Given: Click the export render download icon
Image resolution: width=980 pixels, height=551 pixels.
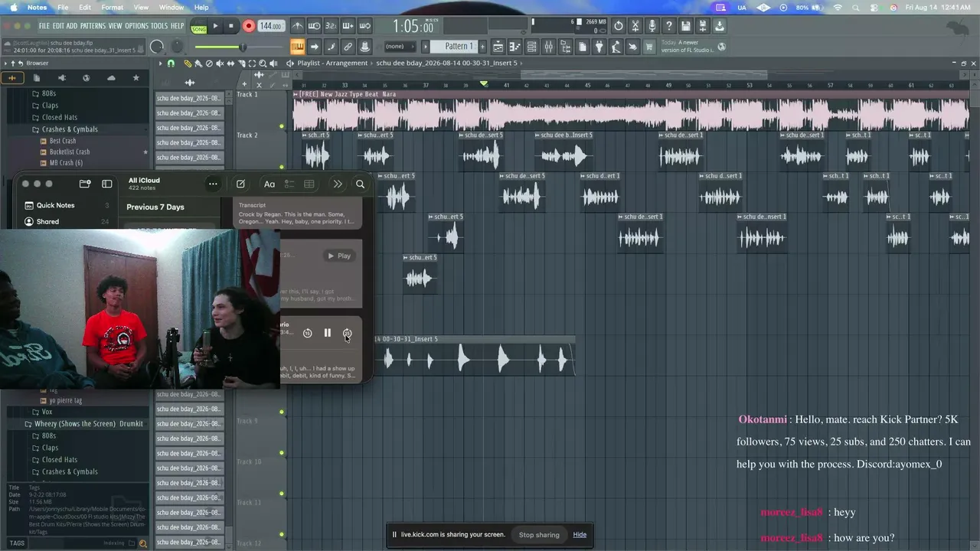Looking at the screenshot, I should 720,26.
